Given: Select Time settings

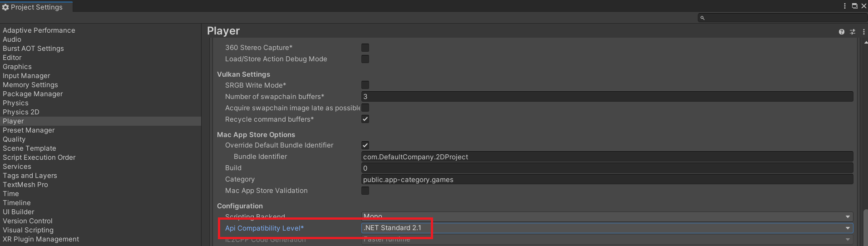Looking at the screenshot, I should [x=11, y=194].
